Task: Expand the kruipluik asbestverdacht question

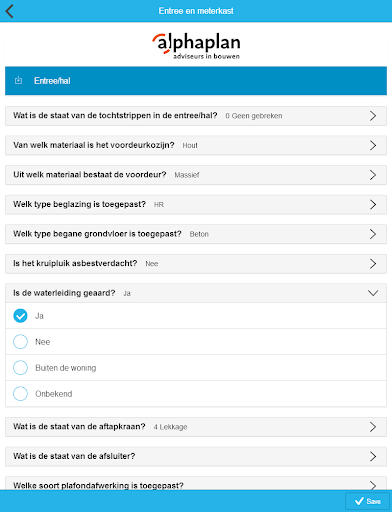Action: pyautogui.click(x=196, y=264)
